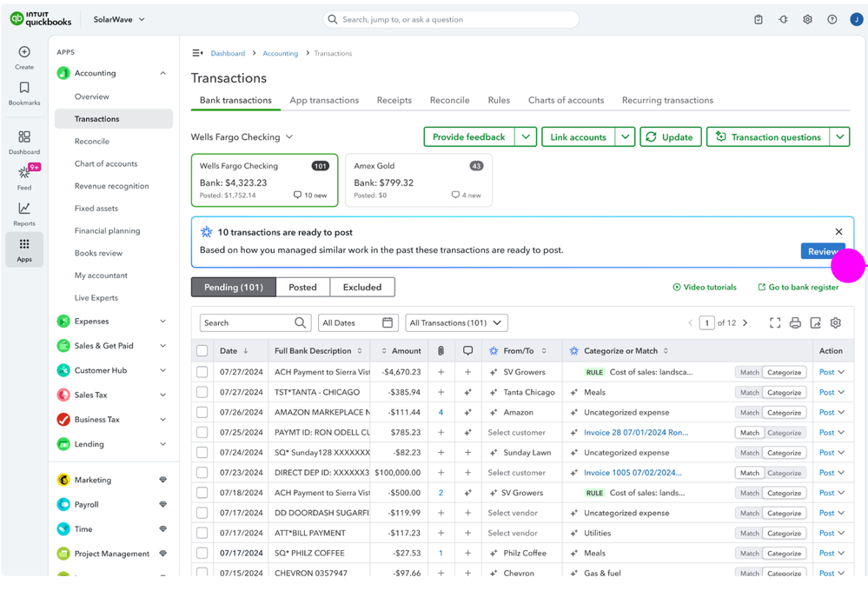The width and height of the screenshot is (868, 591).
Task: Check the TST*TANTA - CHICAGO row checkbox
Action: pyautogui.click(x=202, y=392)
